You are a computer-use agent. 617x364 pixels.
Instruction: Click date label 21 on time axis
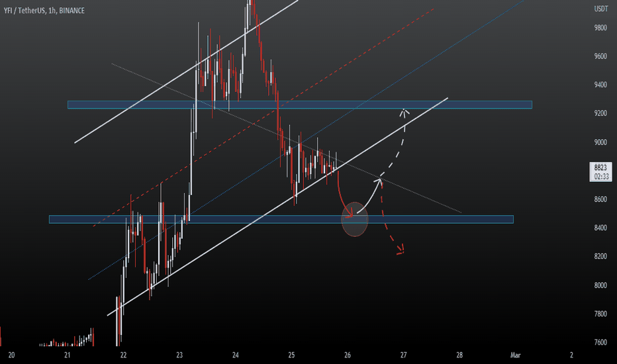click(68, 355)
